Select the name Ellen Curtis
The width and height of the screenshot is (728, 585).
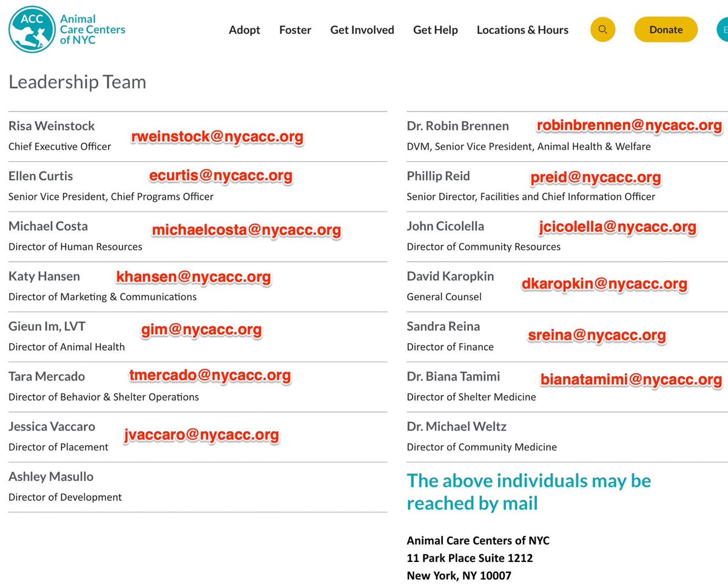tap(41, 176)
